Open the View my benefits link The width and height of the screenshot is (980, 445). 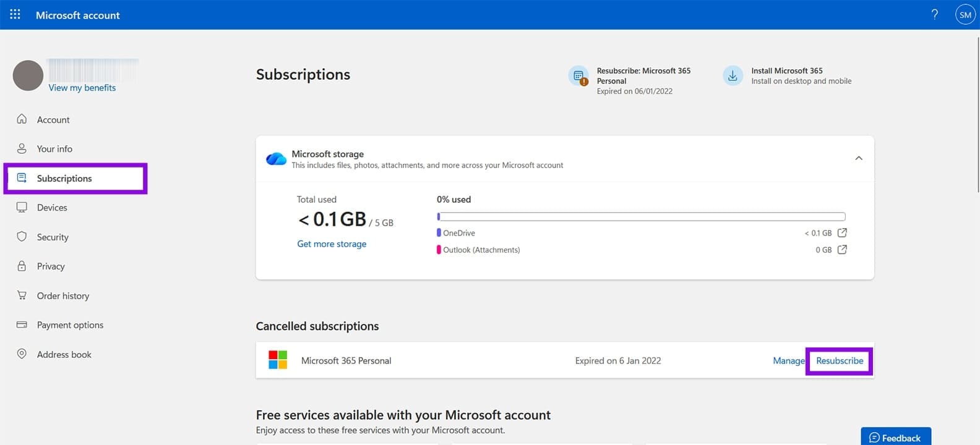[82, 88]
